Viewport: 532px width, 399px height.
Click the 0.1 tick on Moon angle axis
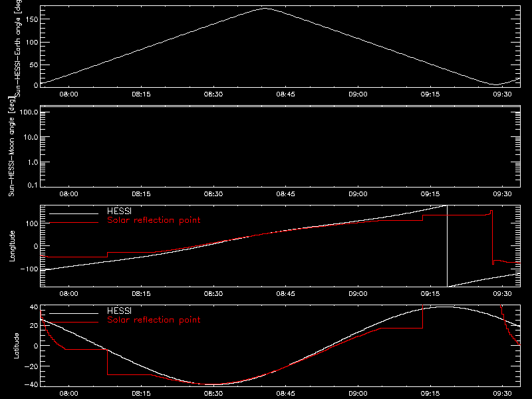(33, 185)
